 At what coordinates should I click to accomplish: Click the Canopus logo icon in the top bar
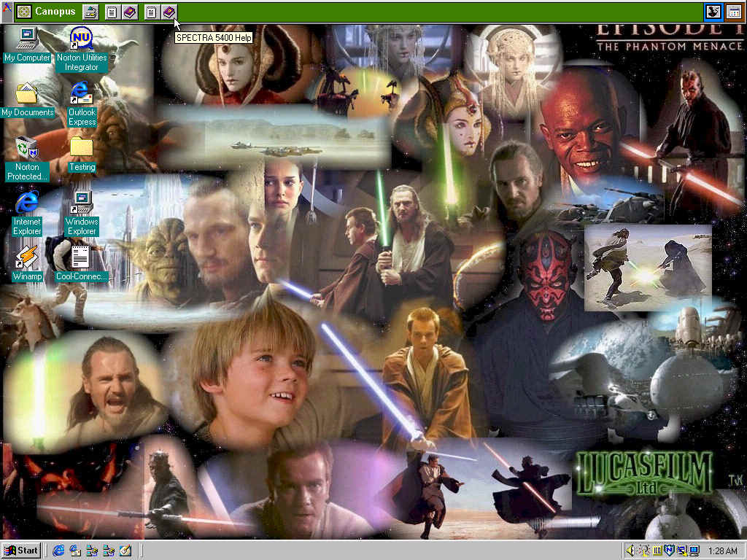coord(23,12)
